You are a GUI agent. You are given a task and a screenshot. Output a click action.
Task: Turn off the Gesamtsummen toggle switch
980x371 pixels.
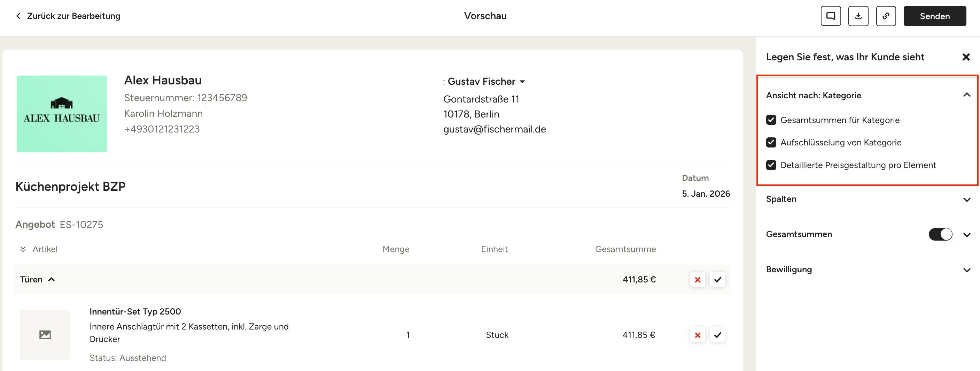(x=940, y=234)
